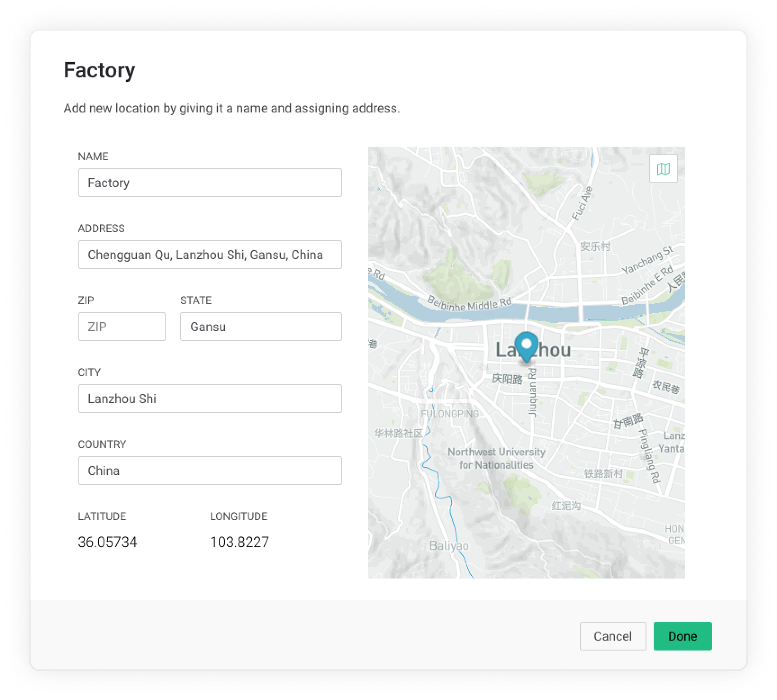This screenshot has width=777, height=700.
Task: Click Northwest University for Nationalities on map
Action: pyautogui.click(x=496, y=458)
